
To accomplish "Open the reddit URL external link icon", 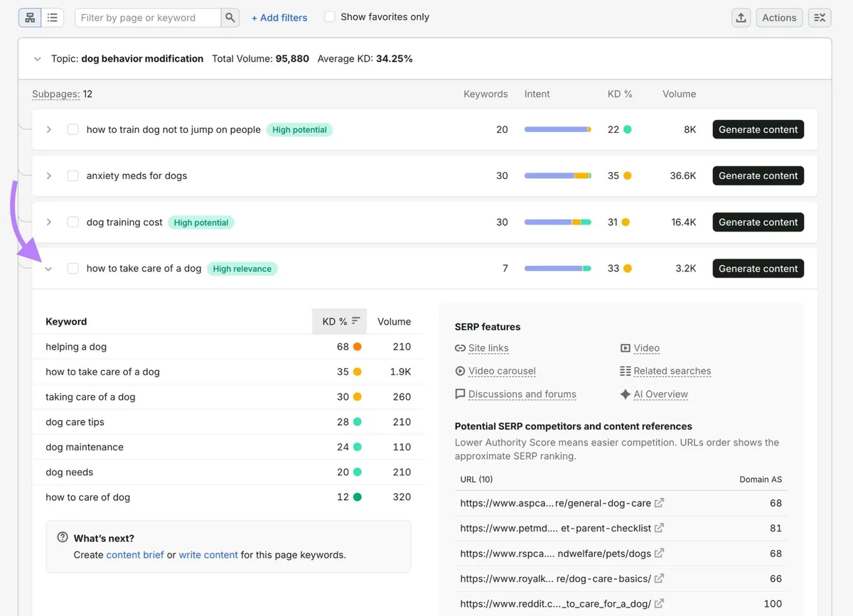I will [x=659, y=604].
